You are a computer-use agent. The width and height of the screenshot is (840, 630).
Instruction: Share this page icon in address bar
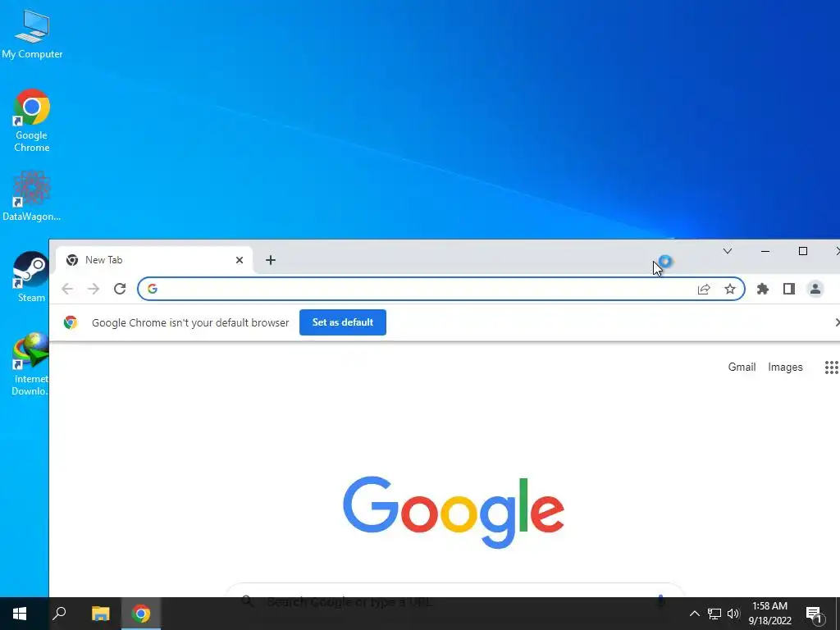point(704,290)
